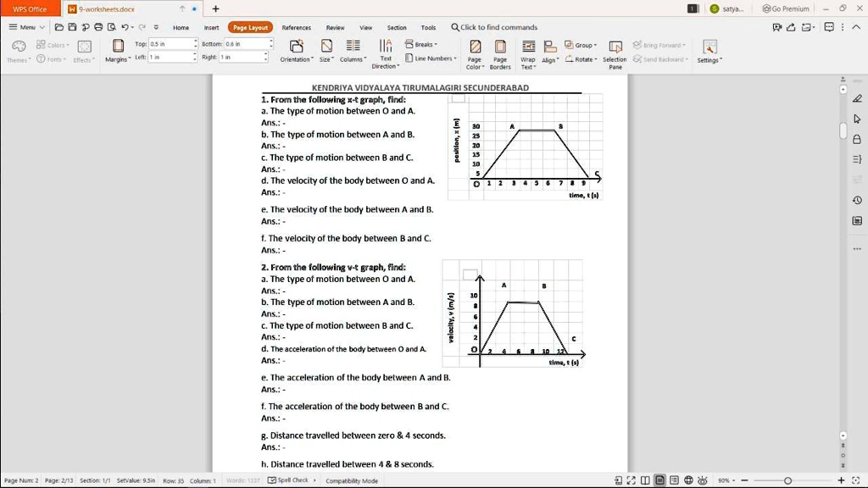Add a new document tab with plus
Image resolution: width=868 pixels, height=488 pixels.
point(216,8)
